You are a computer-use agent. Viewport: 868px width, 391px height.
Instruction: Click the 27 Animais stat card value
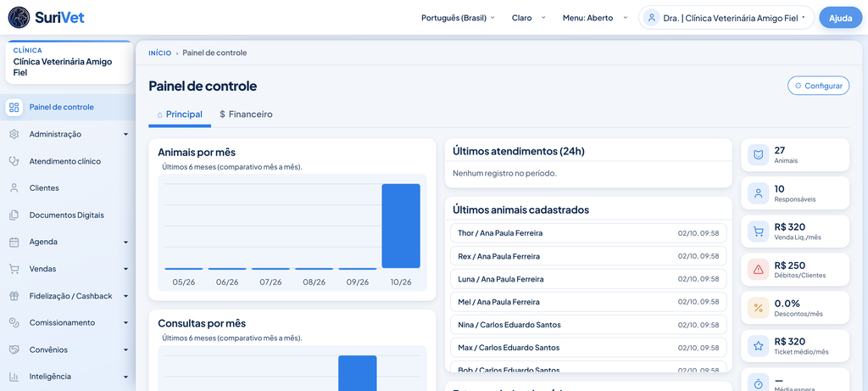780,150
